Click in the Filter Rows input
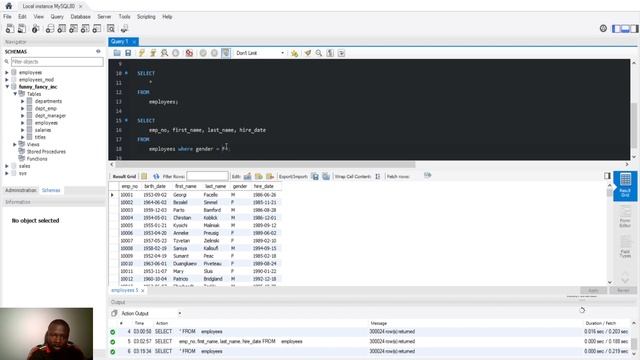This screenshot has width=640, height=360. (x=207, y=176)
